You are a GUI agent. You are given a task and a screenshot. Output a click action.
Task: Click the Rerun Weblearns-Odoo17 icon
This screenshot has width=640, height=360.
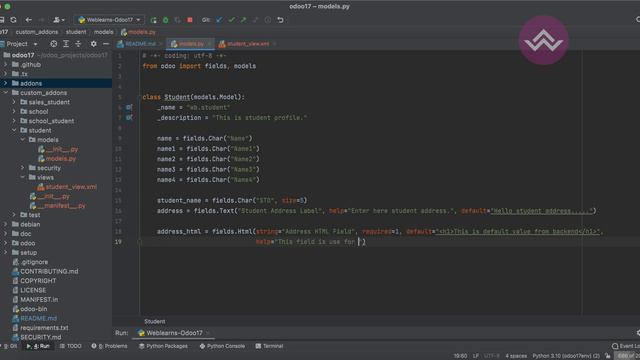(x=153, y=20)
